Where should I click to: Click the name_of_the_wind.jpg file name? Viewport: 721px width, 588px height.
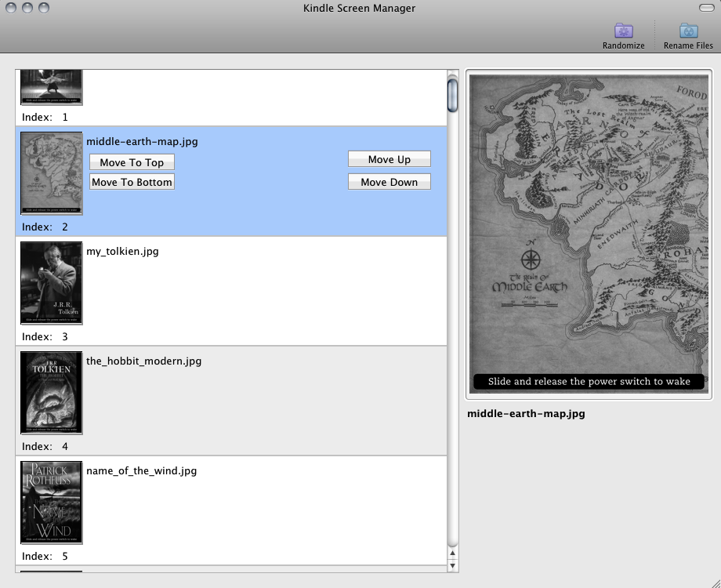[142, 470]
